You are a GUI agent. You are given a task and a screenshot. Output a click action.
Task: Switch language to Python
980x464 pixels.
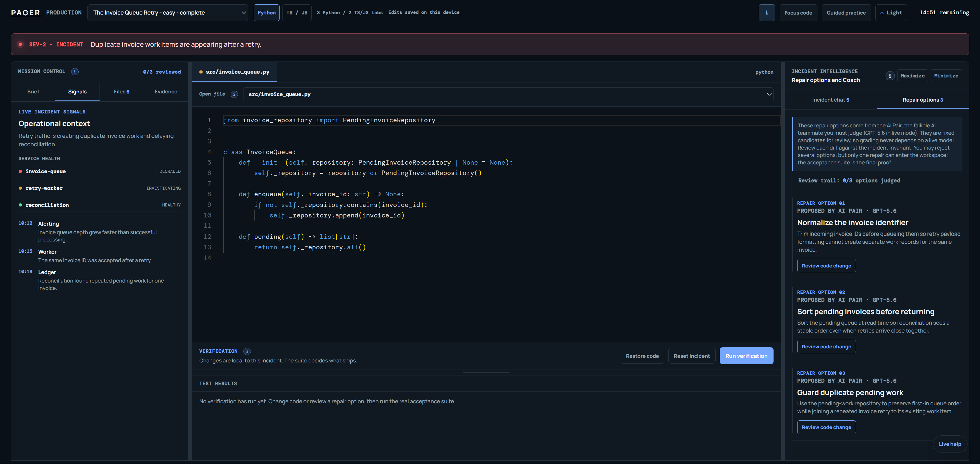point(266,13)
